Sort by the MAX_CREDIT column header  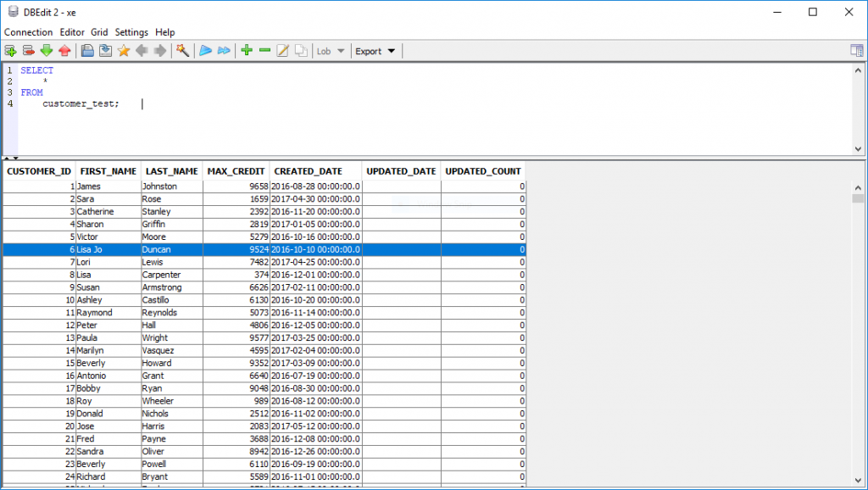(236, 171)
